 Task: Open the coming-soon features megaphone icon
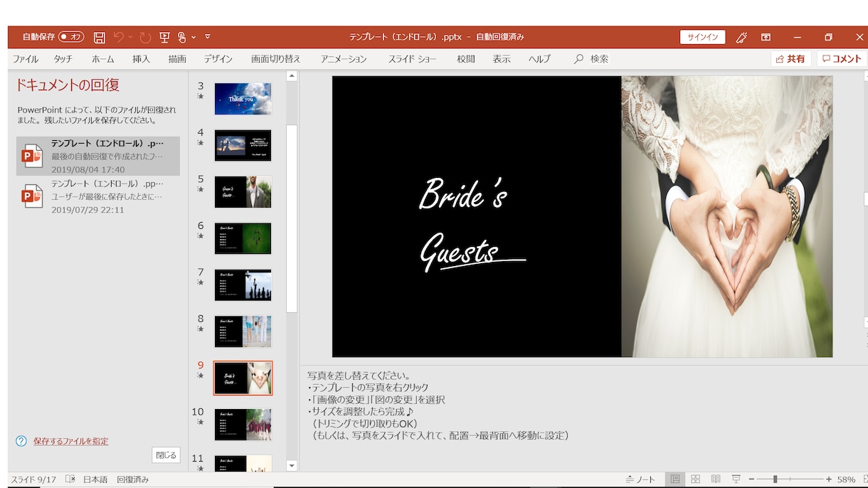(x=741, y=37)
